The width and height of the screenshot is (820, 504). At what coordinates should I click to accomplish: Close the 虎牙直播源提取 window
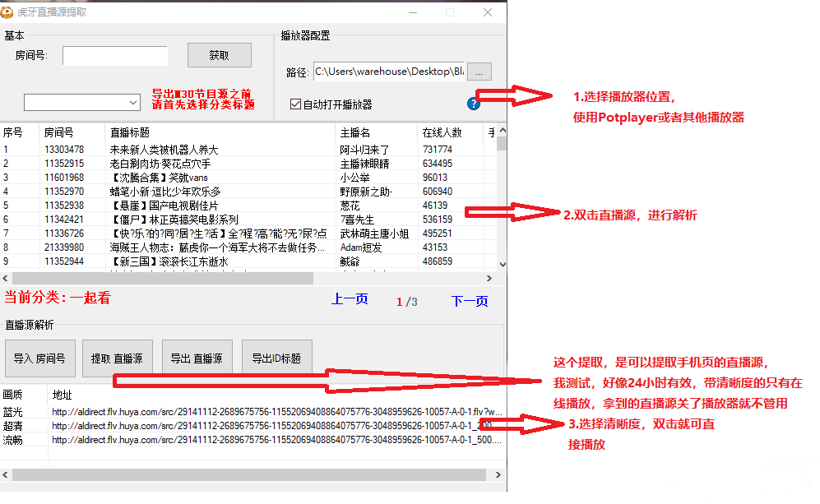pos(488,12)
